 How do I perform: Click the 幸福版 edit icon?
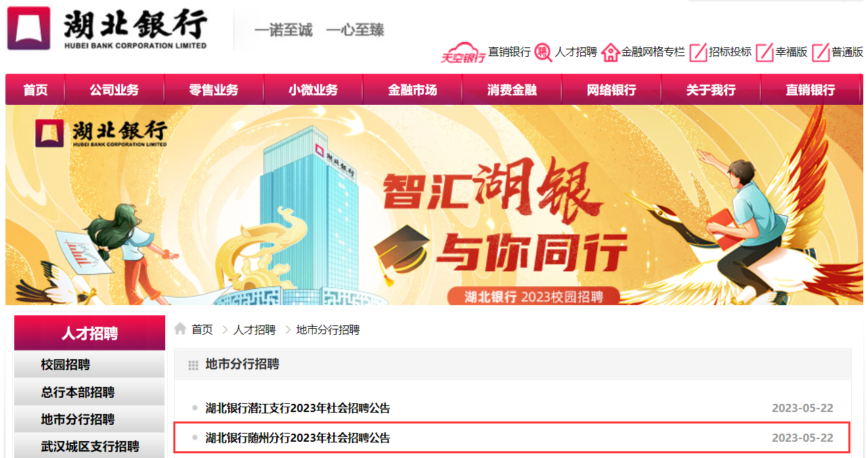pyautogui.click(x=764, y=52)
